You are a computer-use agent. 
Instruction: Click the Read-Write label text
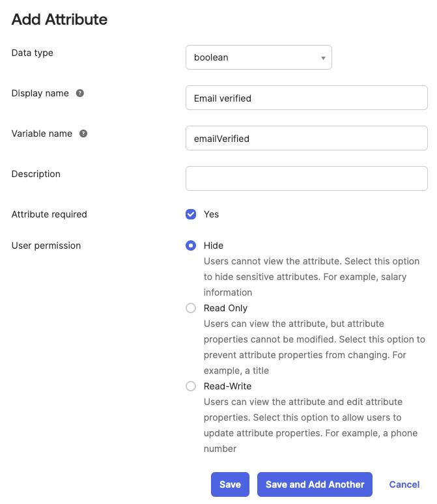(x=227, y=386)
